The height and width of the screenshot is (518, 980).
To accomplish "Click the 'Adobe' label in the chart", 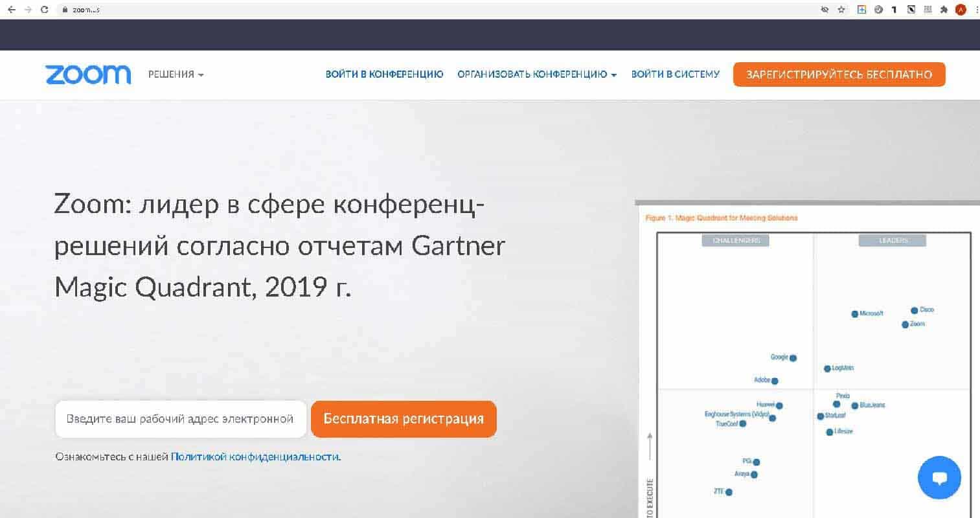I will (762, 380).
